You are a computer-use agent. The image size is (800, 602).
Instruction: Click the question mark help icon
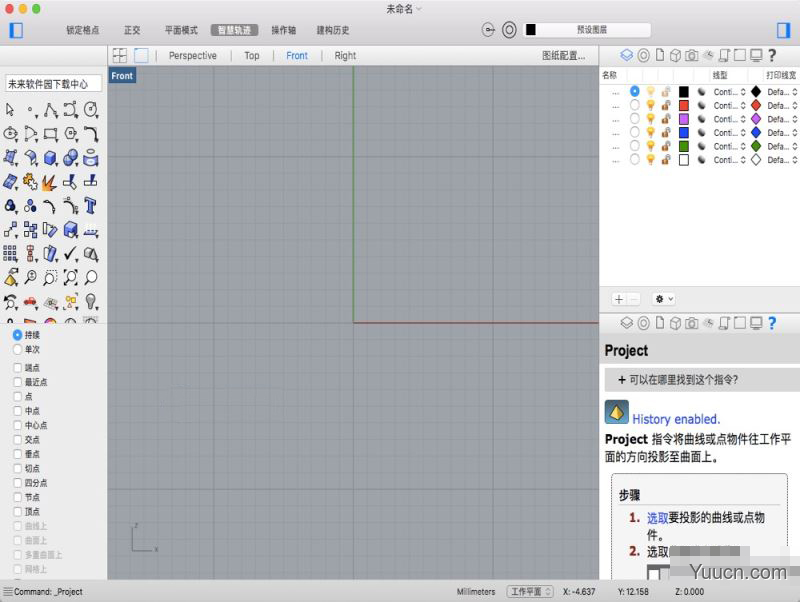click(x=772, y=56)
